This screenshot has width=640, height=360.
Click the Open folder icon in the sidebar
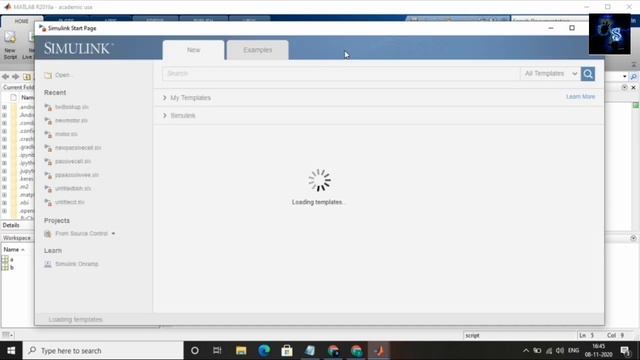[x=48, y=75]
